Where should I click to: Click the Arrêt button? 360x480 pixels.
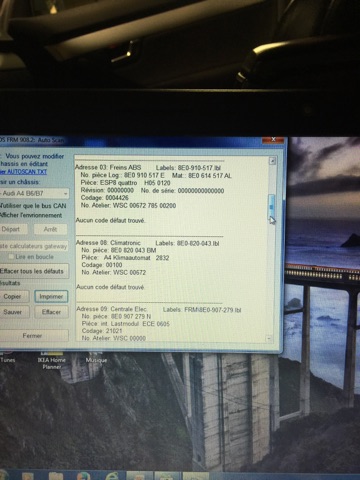click(x=50, y=229)
